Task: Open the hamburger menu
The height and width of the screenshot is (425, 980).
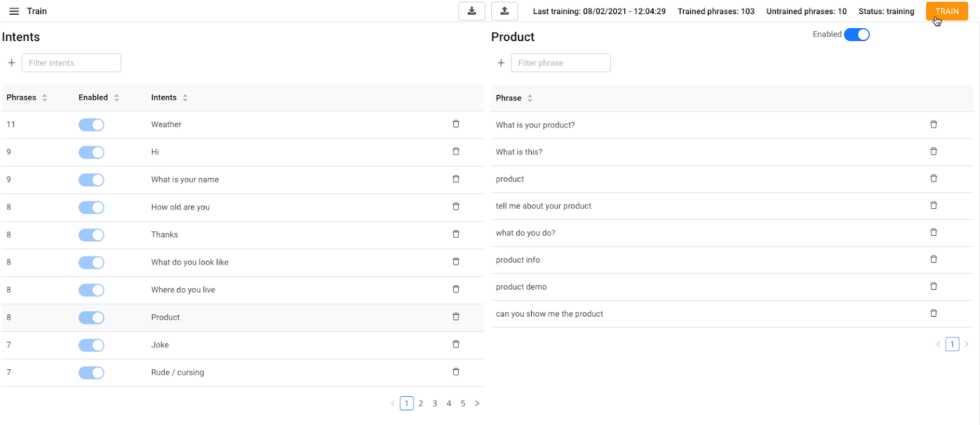Action: pyautogui.click(x=14, y=11)
